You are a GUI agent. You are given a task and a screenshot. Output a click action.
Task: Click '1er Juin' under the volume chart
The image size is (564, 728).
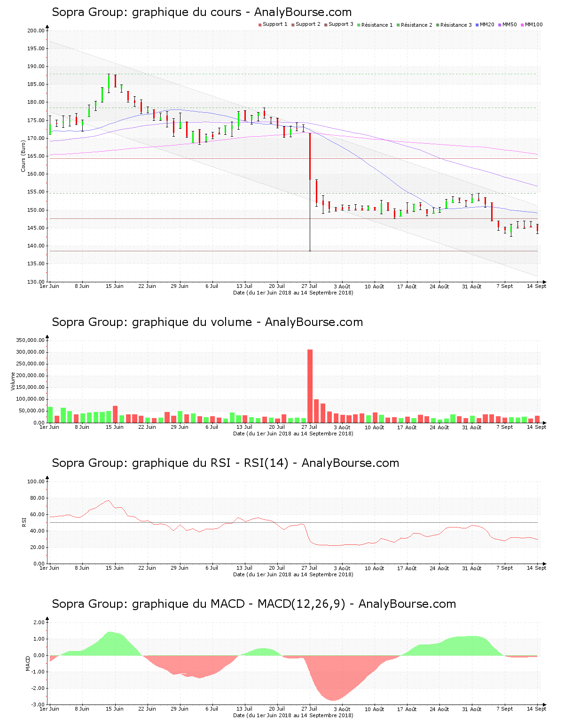[x=49, y=427]
